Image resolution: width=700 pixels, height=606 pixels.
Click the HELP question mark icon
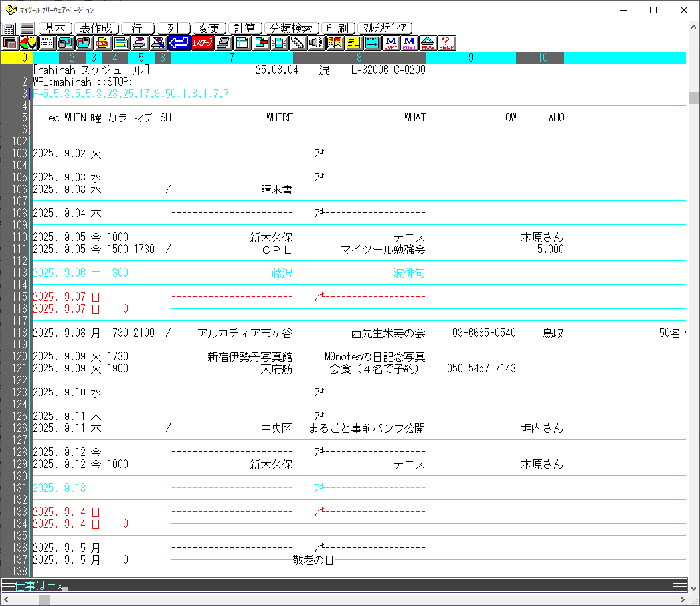click(x=446, y=43)
